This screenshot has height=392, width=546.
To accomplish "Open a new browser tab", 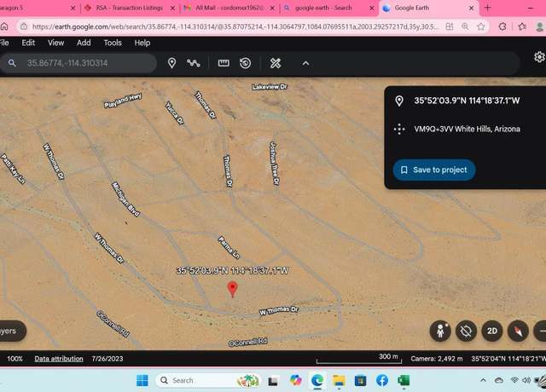I will click(x=487, y=8).
